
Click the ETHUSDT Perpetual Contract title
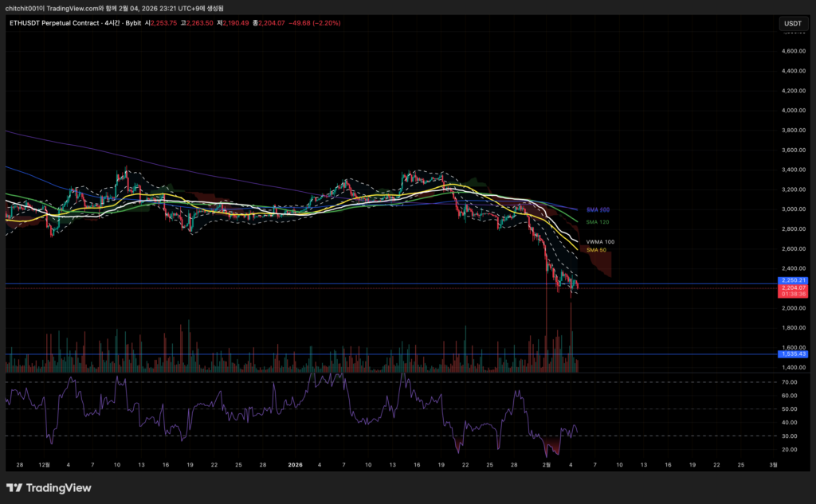click(53, 23)
